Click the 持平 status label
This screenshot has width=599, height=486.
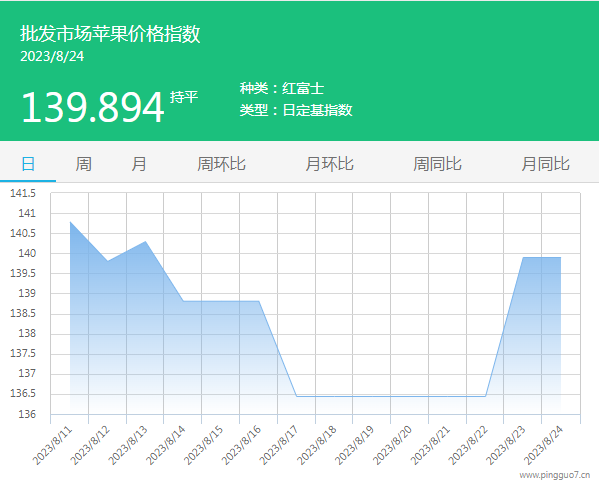[x=184, y=97]
